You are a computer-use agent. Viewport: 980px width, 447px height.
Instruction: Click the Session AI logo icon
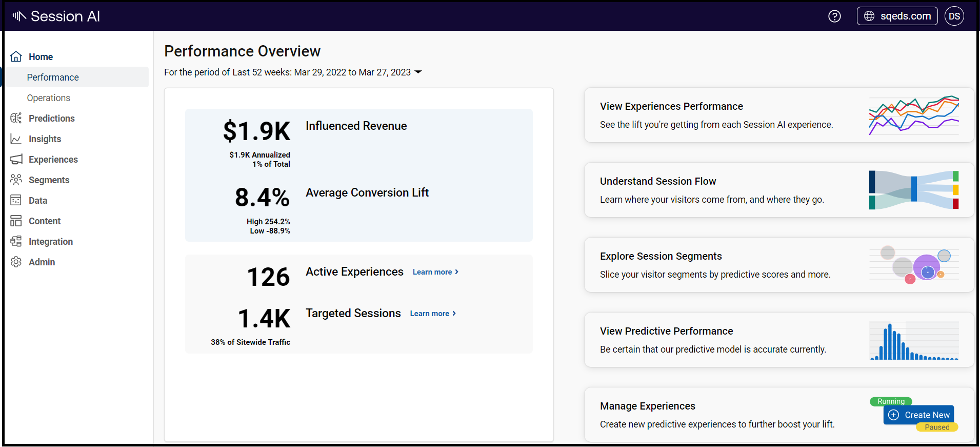click(x=19, y=16)
